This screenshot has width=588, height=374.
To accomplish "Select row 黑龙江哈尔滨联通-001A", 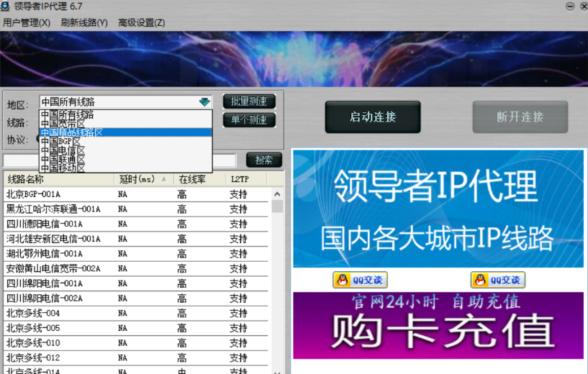I will (136, 209).
